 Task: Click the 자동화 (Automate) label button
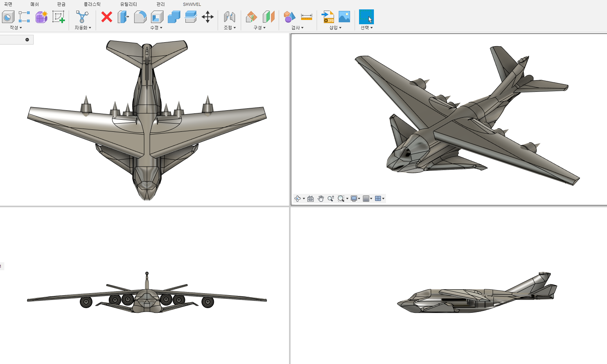coord(83,28)
